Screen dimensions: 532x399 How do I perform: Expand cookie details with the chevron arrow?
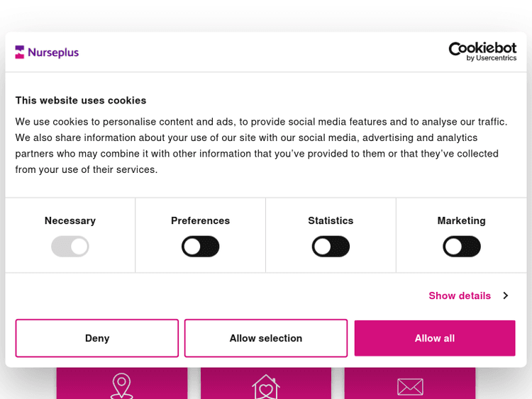(505, 296)
